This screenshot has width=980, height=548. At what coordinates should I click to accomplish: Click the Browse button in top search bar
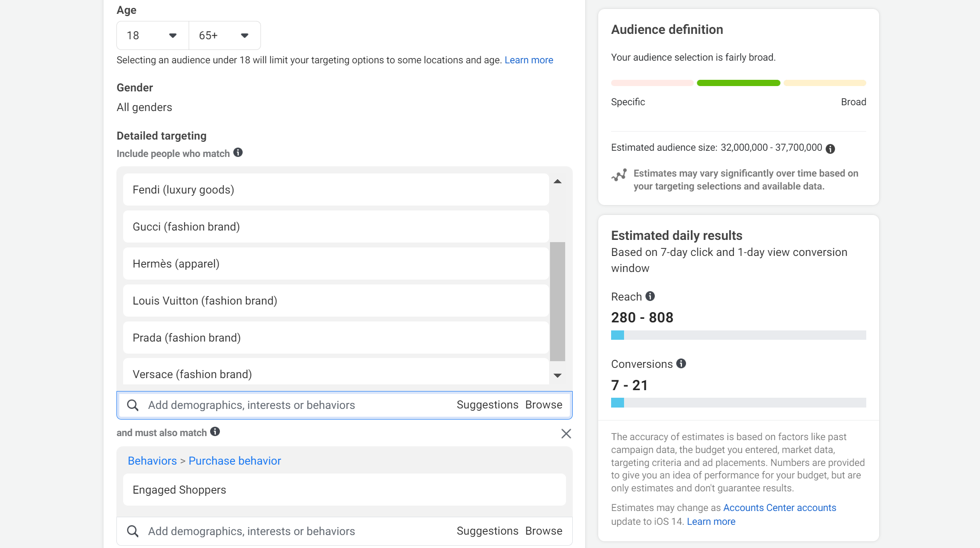[544, 404]
